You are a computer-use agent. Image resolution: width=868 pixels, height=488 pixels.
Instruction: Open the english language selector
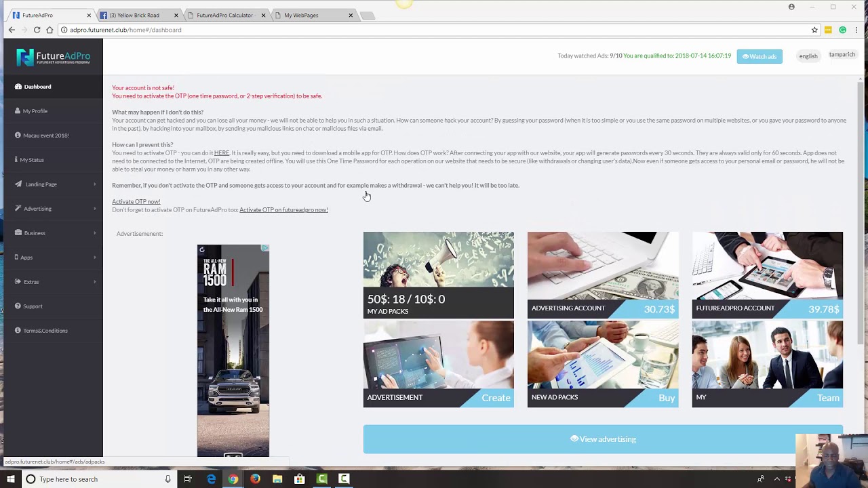click(x=808, y=56)
